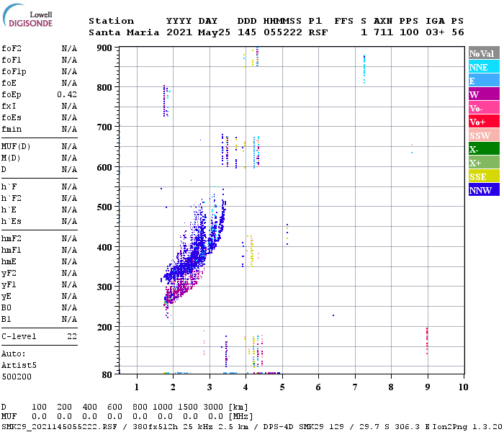
Task: Select the Vo+ red legend swatch
Action: click(x=484, y=121)
